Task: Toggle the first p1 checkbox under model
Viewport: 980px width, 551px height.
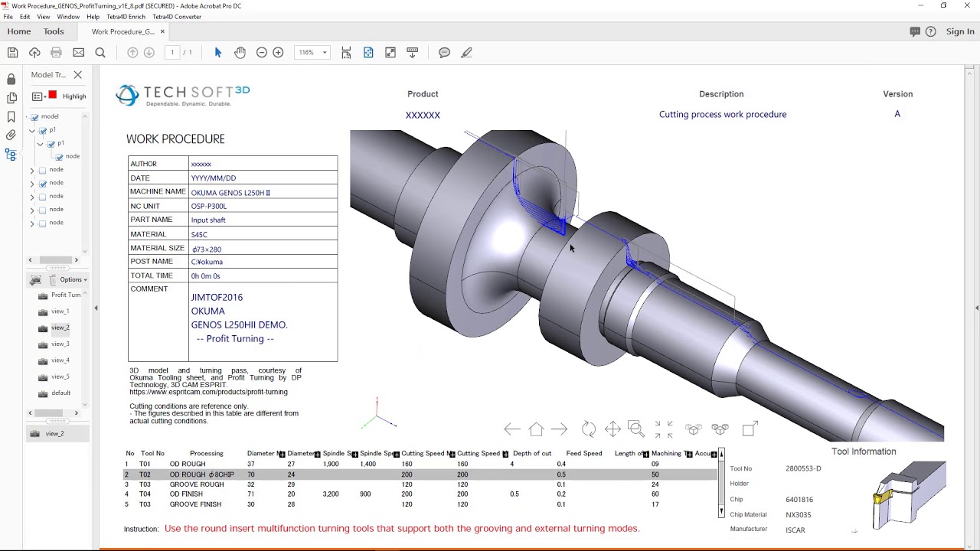Action: pyautogui.click(x=43, y=131)
